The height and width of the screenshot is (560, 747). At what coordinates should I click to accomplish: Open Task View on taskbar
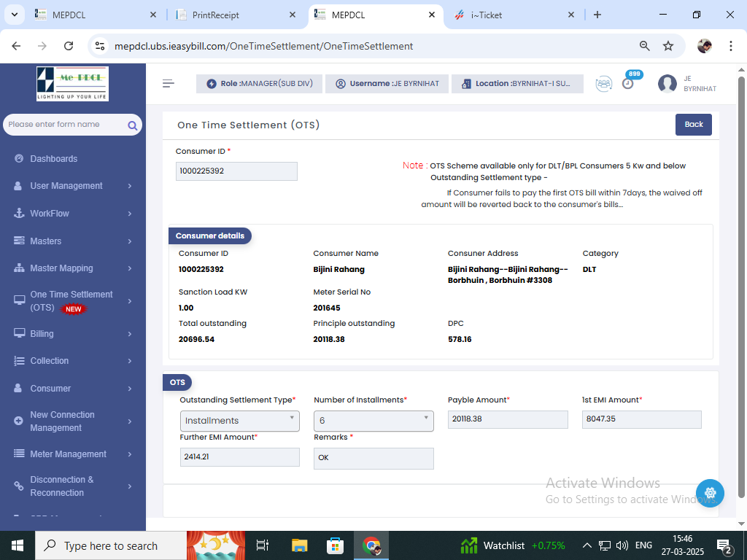[263, 545]
